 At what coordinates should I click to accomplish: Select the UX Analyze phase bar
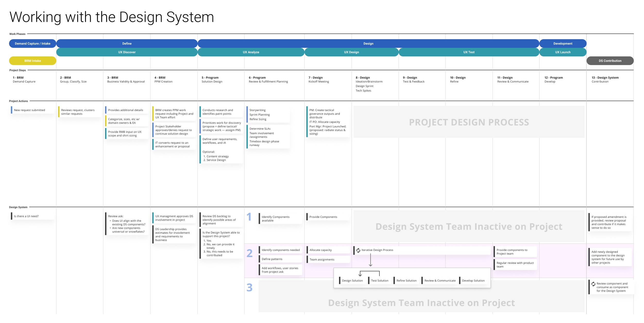251,52
